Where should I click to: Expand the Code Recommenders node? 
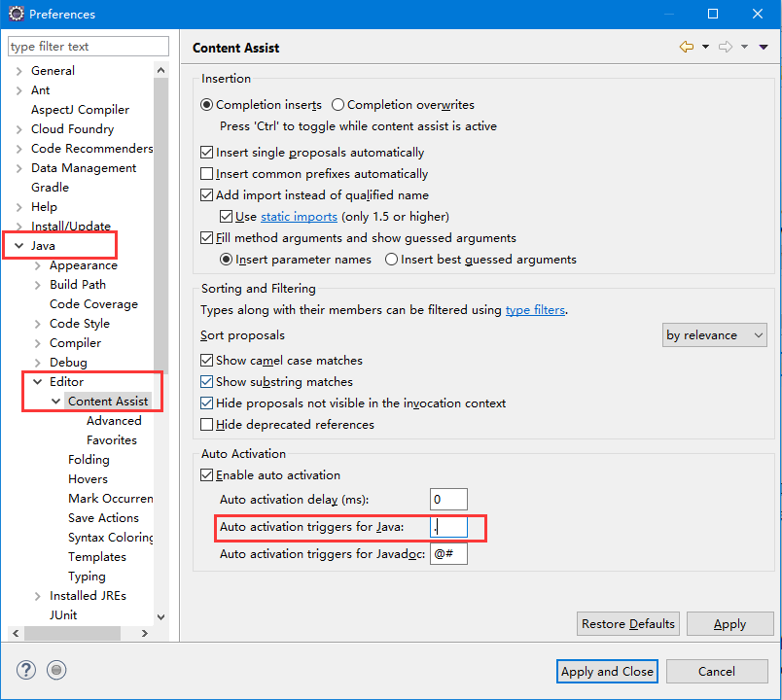pos(18,149)
